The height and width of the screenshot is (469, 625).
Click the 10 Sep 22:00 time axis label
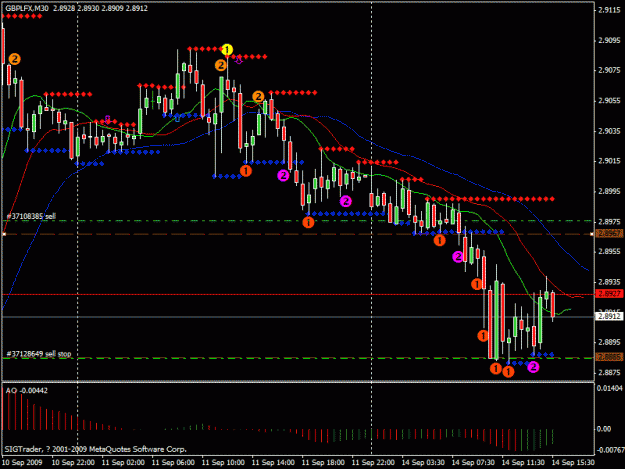73,463
